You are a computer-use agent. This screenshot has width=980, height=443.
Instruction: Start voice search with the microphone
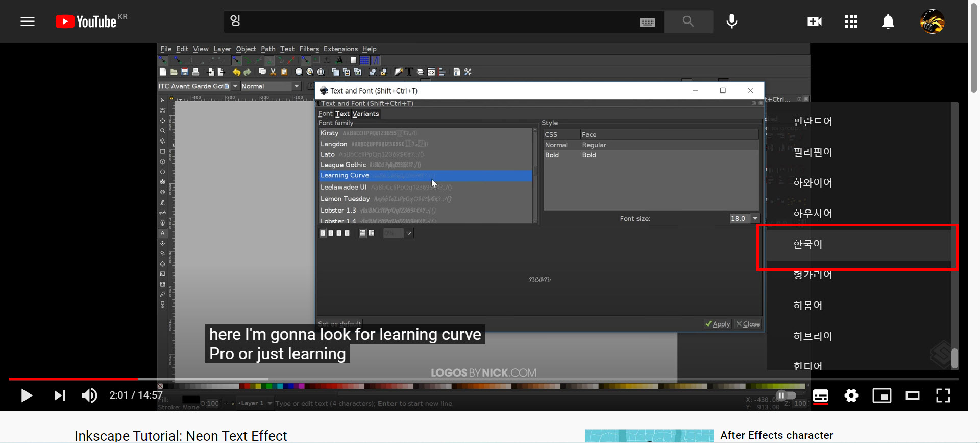(x=732, y=21)
